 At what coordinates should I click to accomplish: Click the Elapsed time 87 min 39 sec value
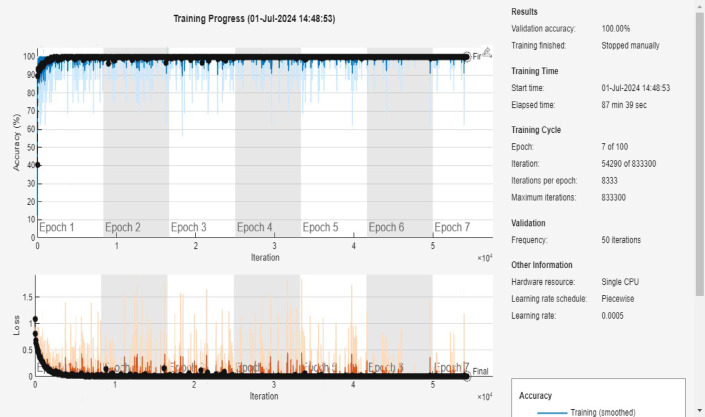624,105
